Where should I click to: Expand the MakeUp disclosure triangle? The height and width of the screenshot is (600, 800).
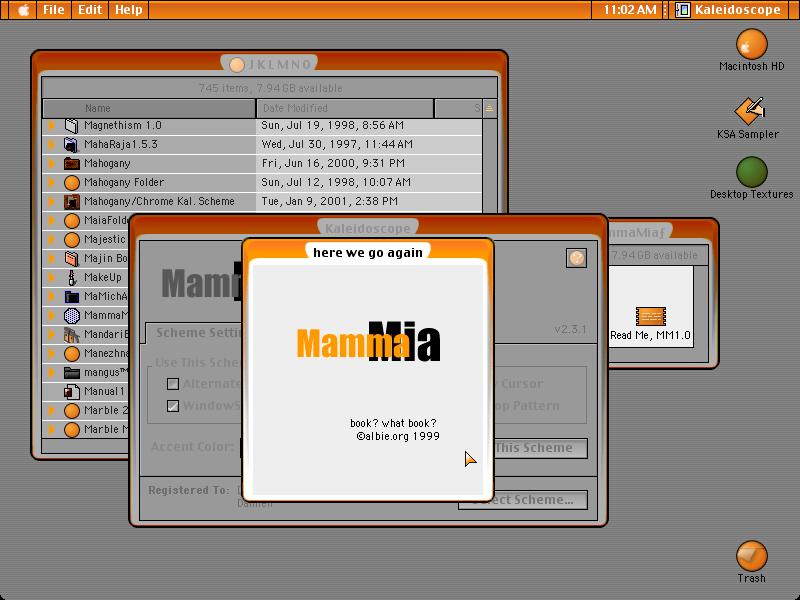[x=52, y=278]
